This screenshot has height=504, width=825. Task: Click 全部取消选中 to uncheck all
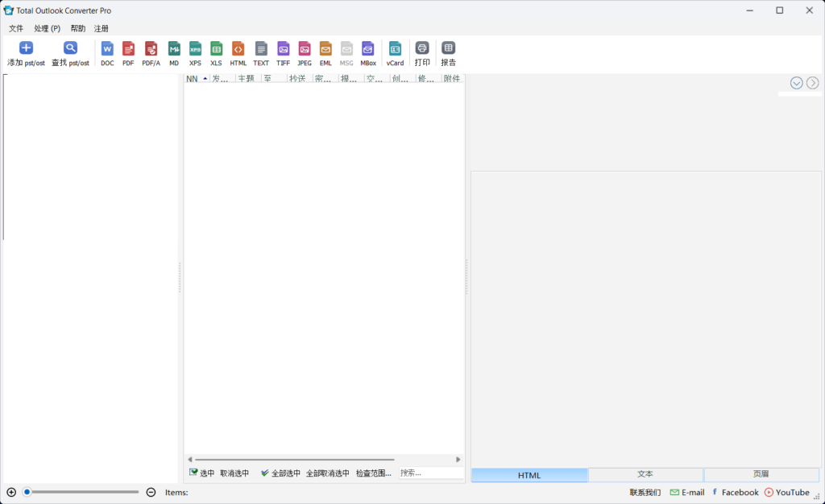click(328, 473)
